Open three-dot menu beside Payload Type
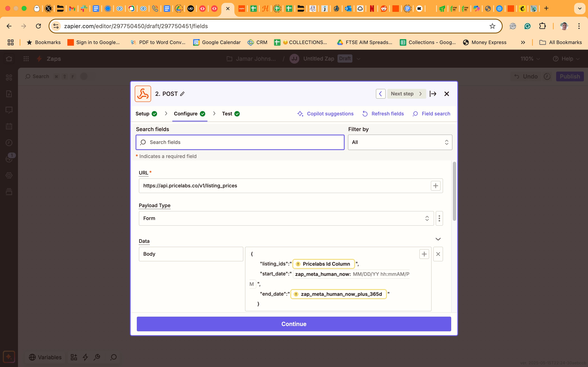 pyautogui.click(x=439, y=218)
